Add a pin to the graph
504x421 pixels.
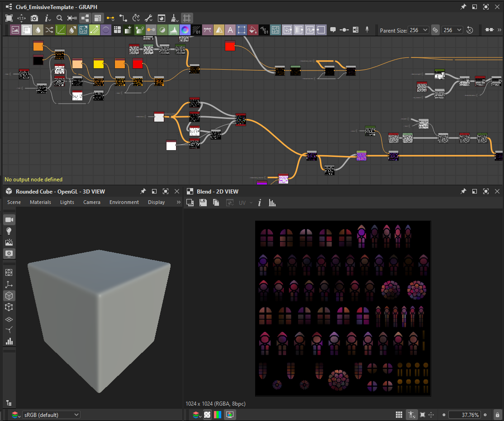pyautogui.click(x=367, y=30)
